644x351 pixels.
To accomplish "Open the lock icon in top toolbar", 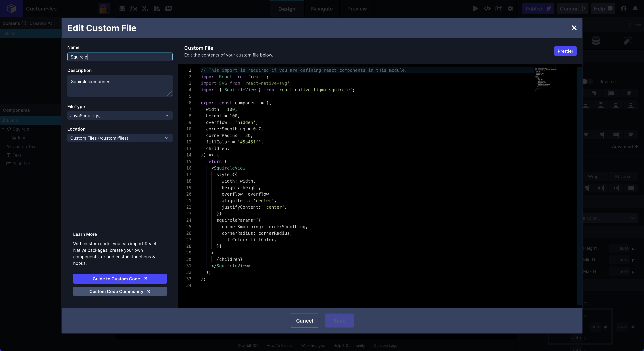I will pos(104,9).
